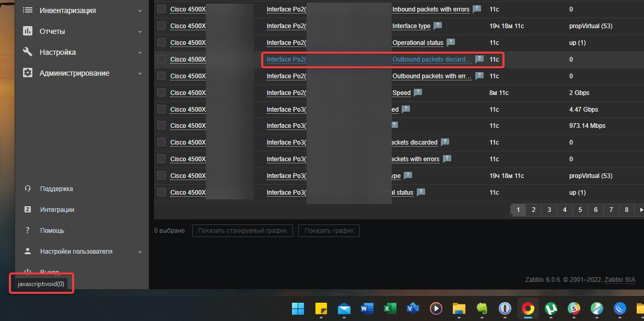Click help icon for Outbound packets discard... item
Screen dimensions: 644x321
[x=479, y=60]
